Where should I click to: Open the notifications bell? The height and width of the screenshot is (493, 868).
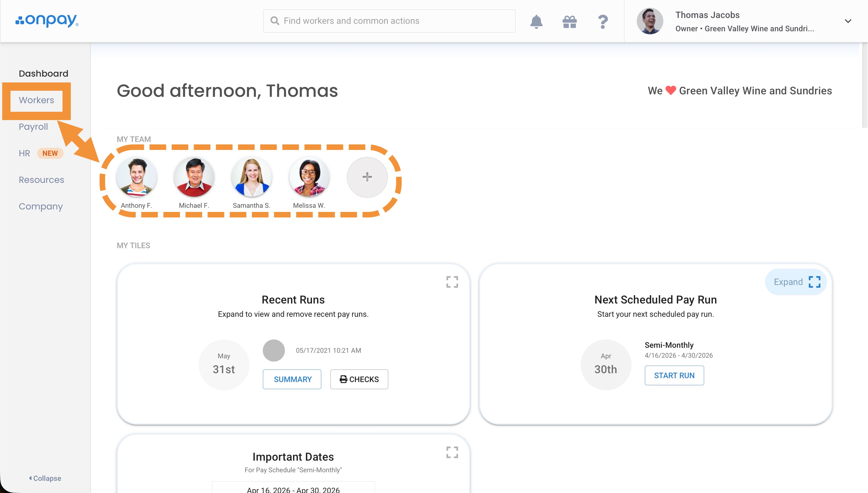(x=536, y=21)
